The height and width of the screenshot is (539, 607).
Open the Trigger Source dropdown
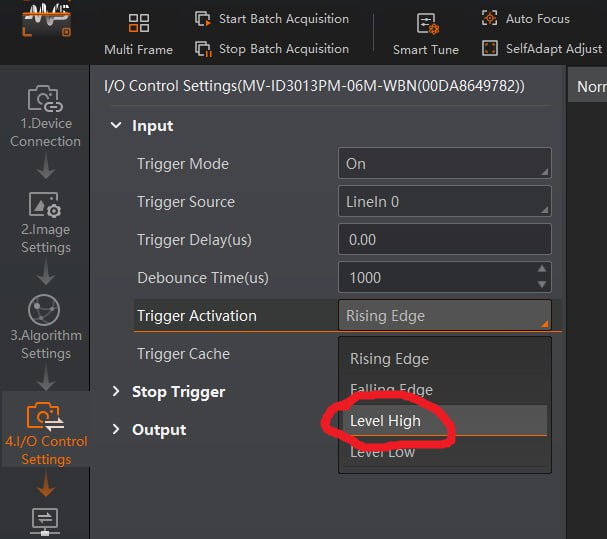pos(444,202)
